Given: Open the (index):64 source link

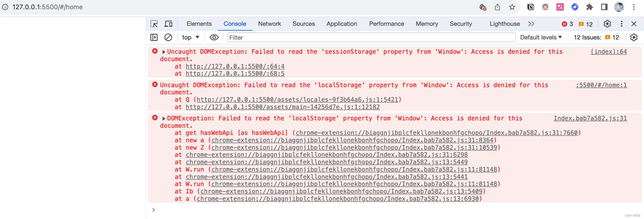Looking at the screenshot, I should (609, 52).
